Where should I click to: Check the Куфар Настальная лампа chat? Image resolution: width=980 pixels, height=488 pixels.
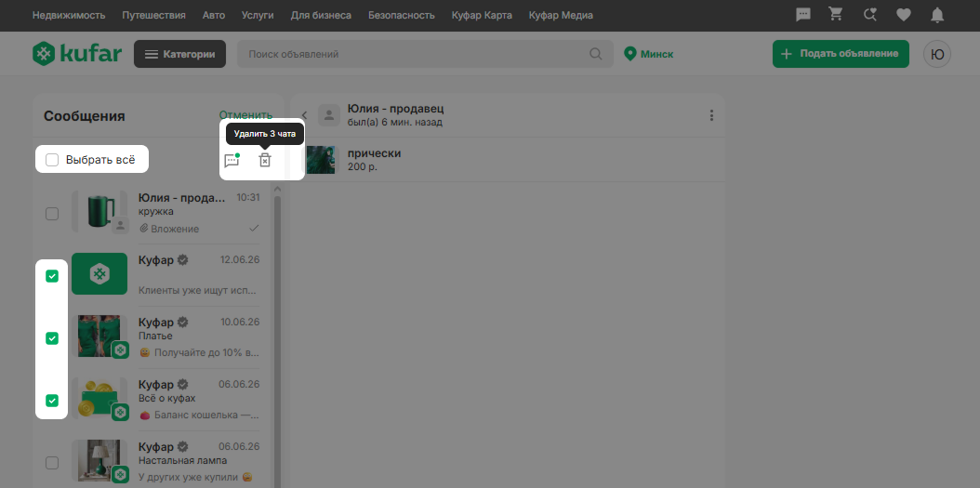point(52,462)
